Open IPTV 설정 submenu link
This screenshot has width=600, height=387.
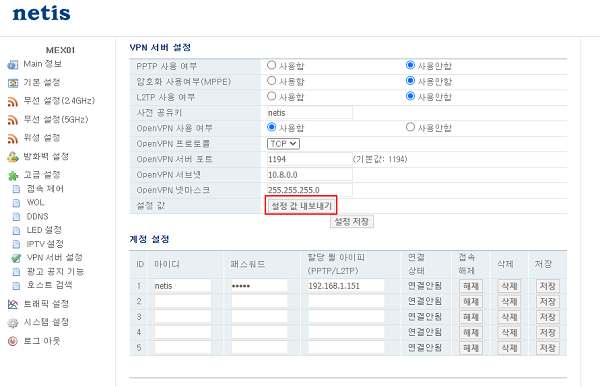(45, 244)
